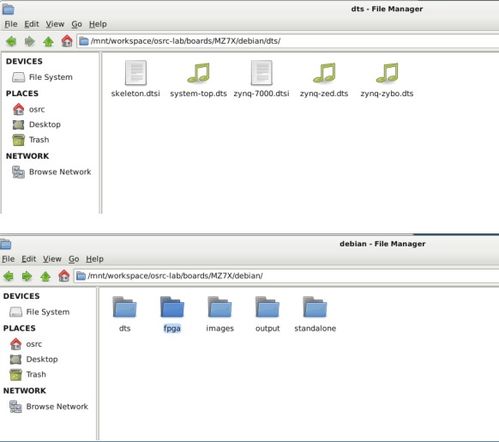Image resolution: width=499 pixels, height=442 pixels.
Task: Open Edit menu in dts window
Action: pos(32,24)
